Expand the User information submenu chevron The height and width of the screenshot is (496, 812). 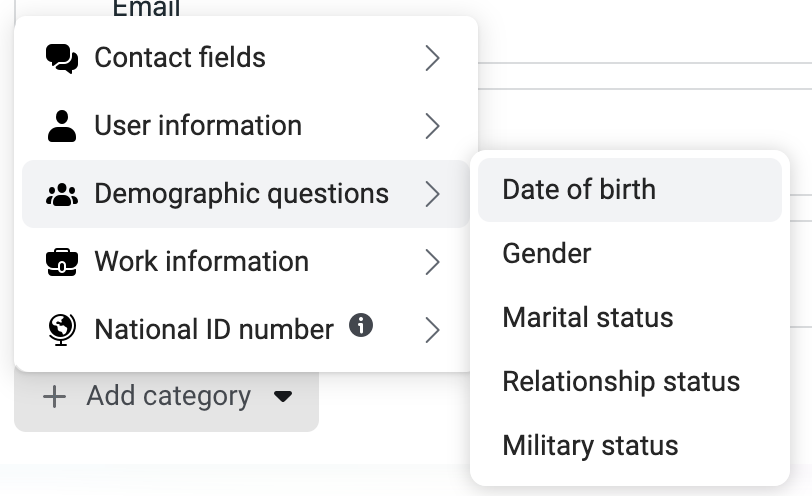(432, 126)
